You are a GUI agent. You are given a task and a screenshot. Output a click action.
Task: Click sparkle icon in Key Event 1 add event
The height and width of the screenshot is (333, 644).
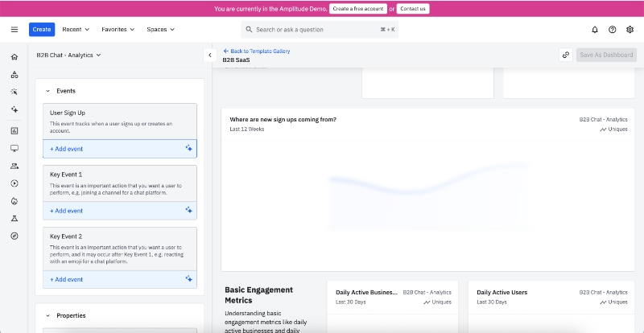tap(188, 210)
